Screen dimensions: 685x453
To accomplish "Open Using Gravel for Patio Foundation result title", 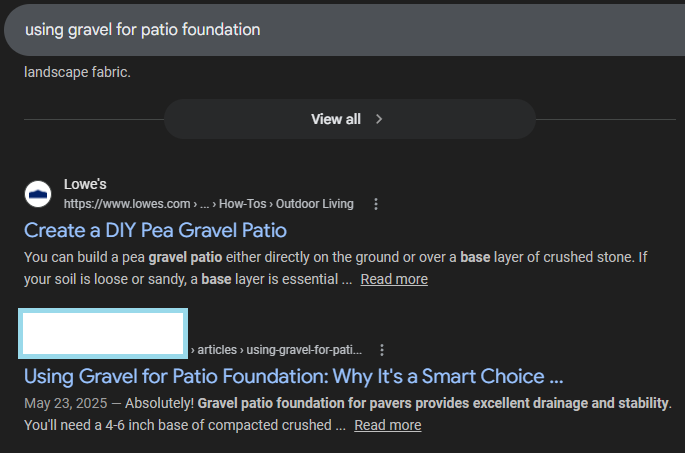I will [x=293, y=377].
